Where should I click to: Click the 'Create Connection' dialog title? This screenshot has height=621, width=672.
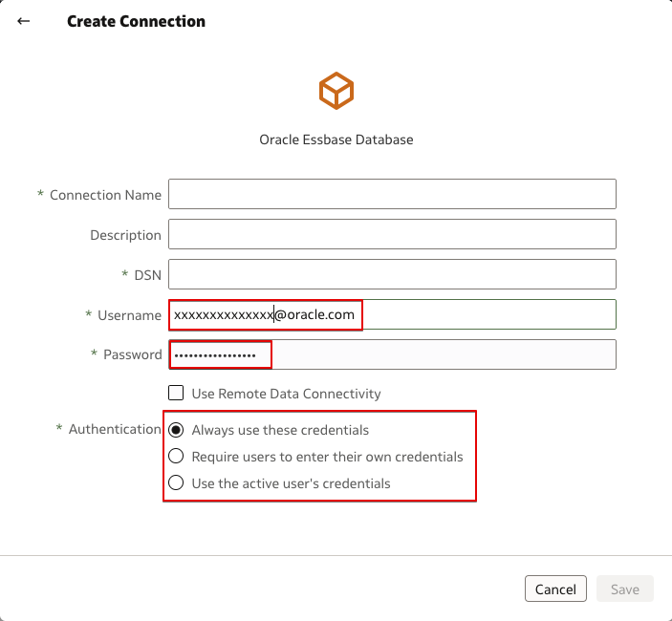click(x=136, y=21)
